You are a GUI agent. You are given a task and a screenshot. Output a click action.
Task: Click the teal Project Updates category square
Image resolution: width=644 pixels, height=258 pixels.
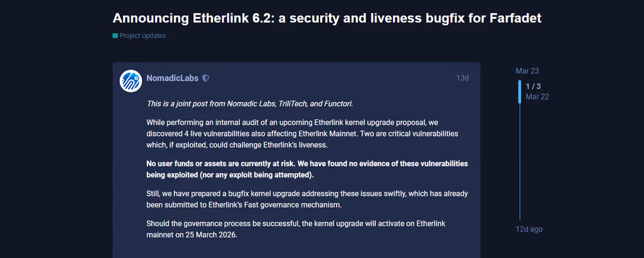click(115, 36)
